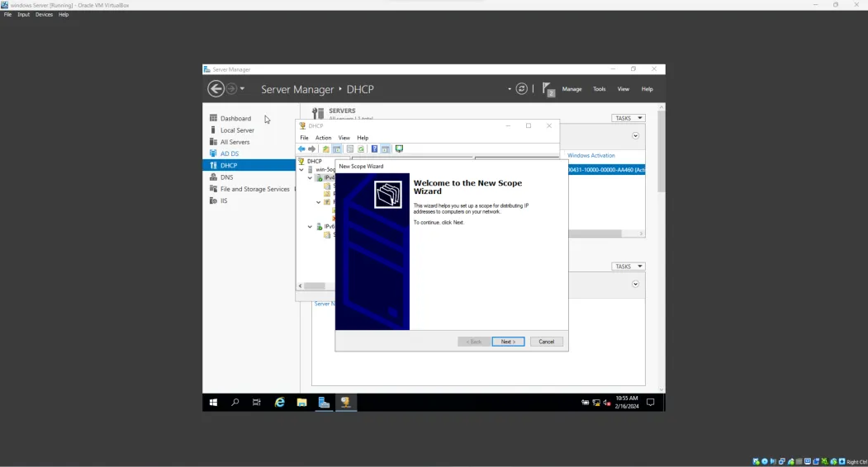The image size is (868, 467).
Task: Click the blue Help icon in DHCP toolbar
Action: pyautogui.click(x=374, y=149)
